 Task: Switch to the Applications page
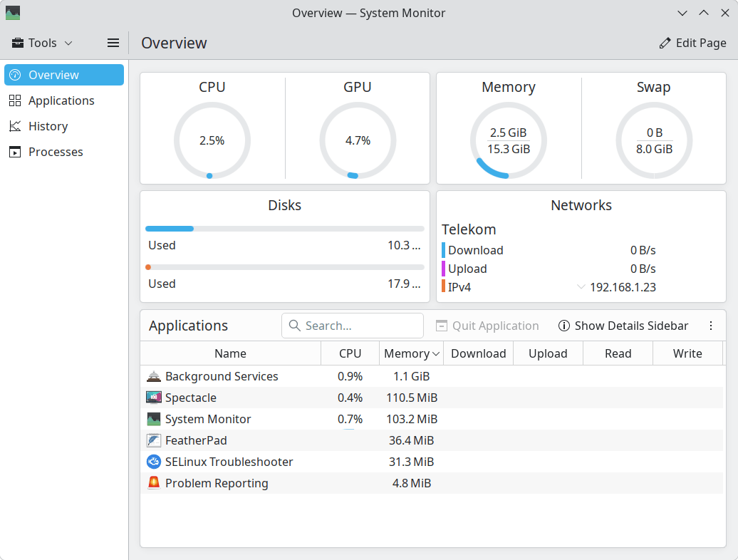(61, 100)
